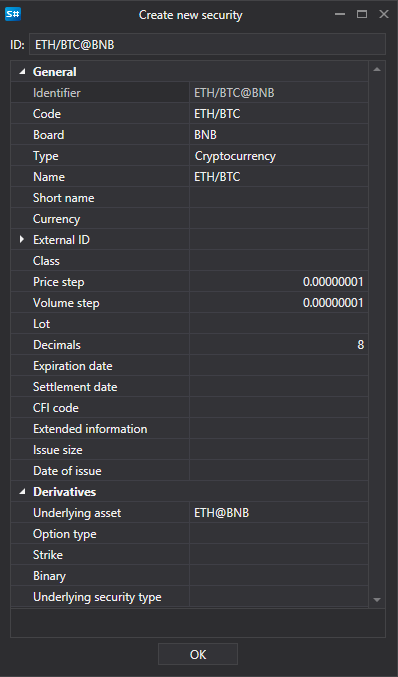
Task: Select the Underlying asset label
Action: [x=77, y=513]
